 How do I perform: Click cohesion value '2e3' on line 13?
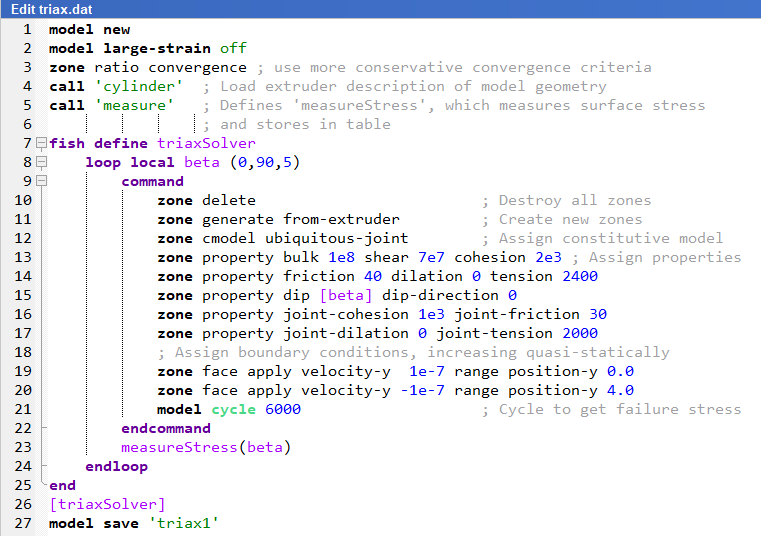point(548,257)
